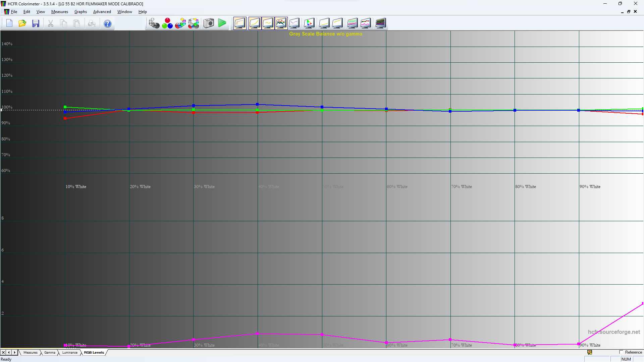Open the Advanced menu
This screenshot has height=362, width=644.
tap(102, 11)
